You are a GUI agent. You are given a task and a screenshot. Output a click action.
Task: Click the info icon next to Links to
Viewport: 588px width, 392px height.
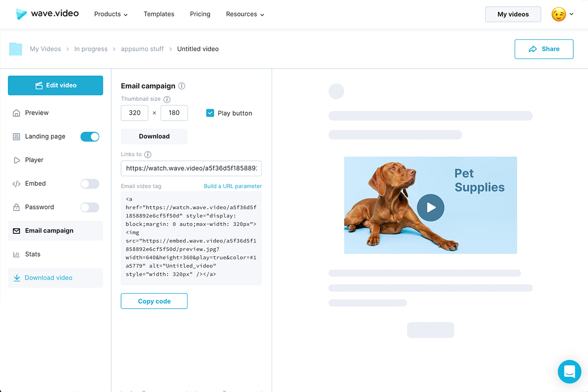tap(148, 154)
